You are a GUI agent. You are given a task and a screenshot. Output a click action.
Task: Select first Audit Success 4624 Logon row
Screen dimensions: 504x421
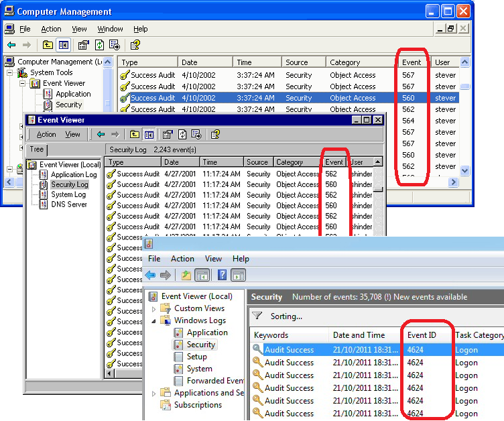coord(377,350)
